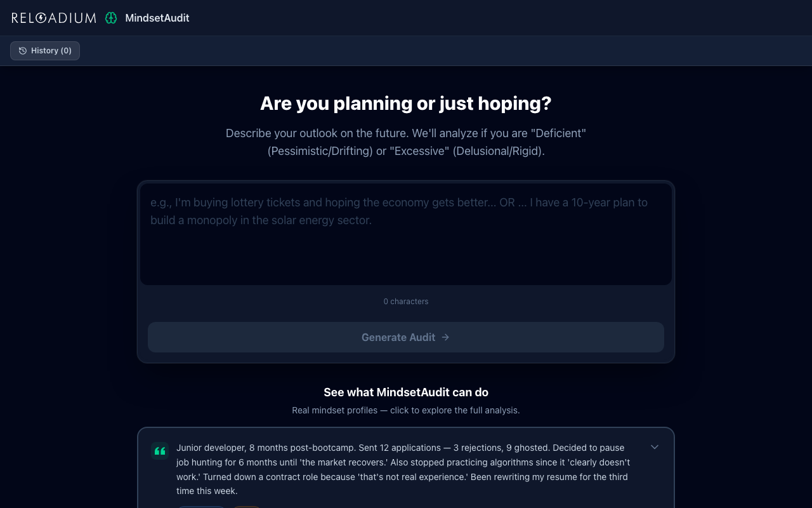
Task: Click "(Pessimistic/Drifting)" in the subtitle
Action: pyautogui.click(x=320, y=151)
